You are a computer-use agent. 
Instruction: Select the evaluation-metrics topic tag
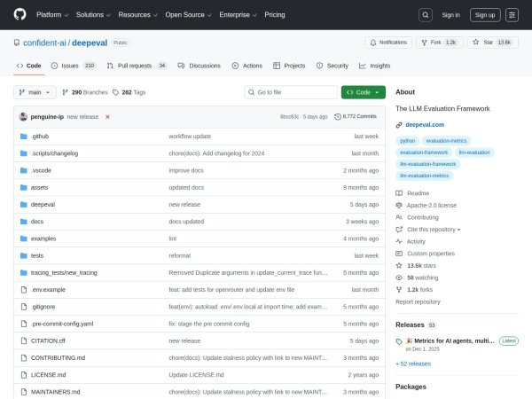(x=446, y=141)
